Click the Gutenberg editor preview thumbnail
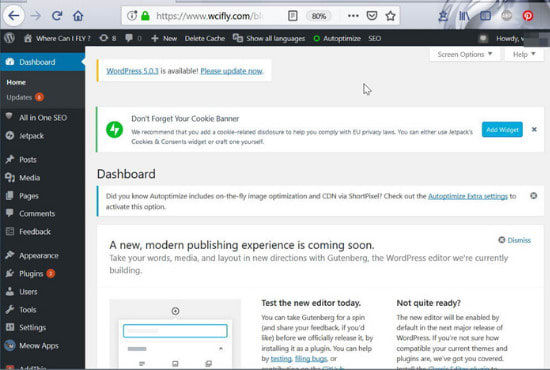550x370 pixels. [x=175, y=334]
